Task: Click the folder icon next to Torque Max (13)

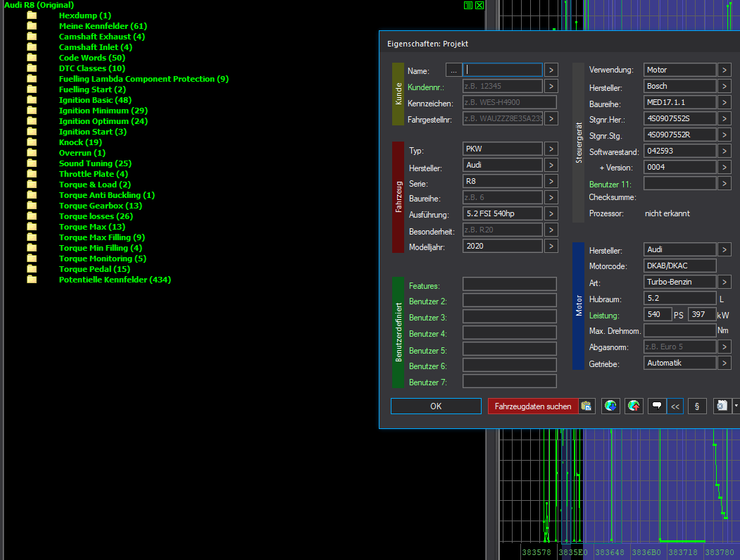Action: (x=32, y=227)
